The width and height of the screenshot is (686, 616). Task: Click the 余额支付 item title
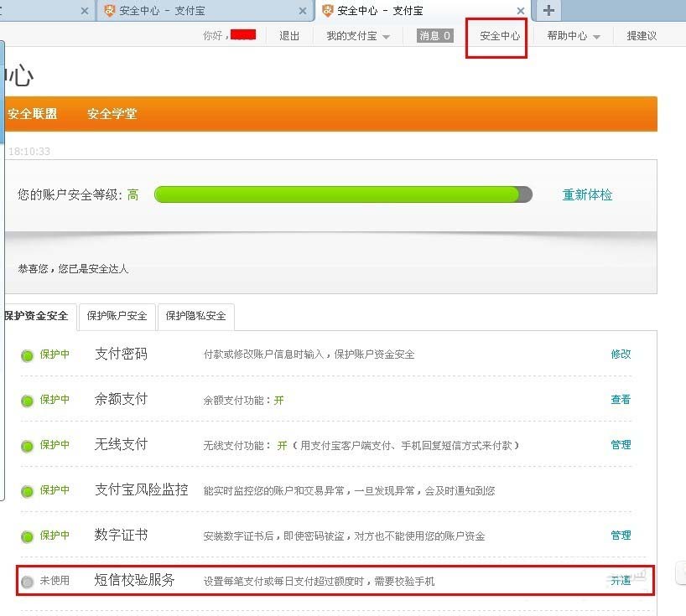[x=122, y=399]
